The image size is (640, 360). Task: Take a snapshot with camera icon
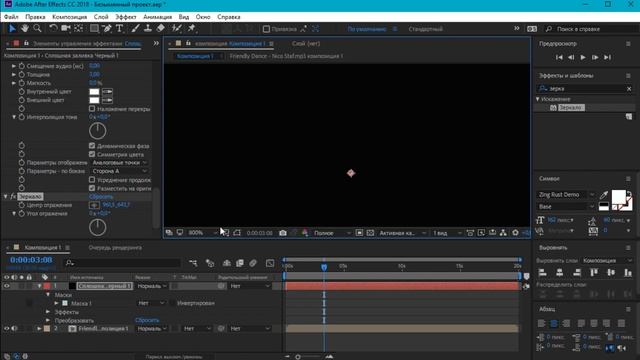tap(283, 233)
